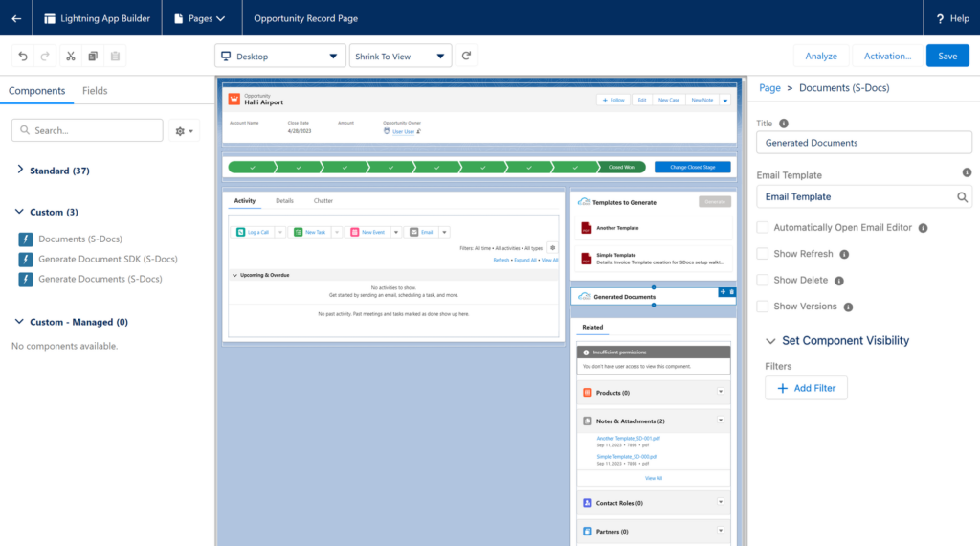Click the Contact Roles related list icon
Image resolution: width=980 pixels, height=546 pixels.
point(588,503)
